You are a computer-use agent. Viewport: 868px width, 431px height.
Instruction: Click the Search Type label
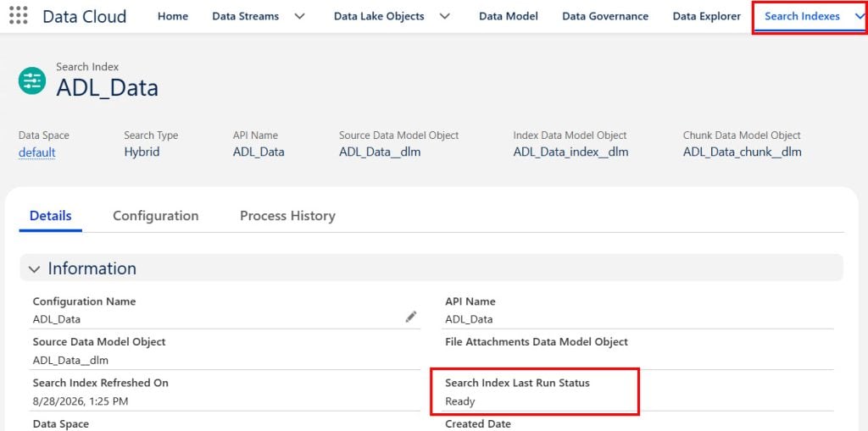point(151,135)
